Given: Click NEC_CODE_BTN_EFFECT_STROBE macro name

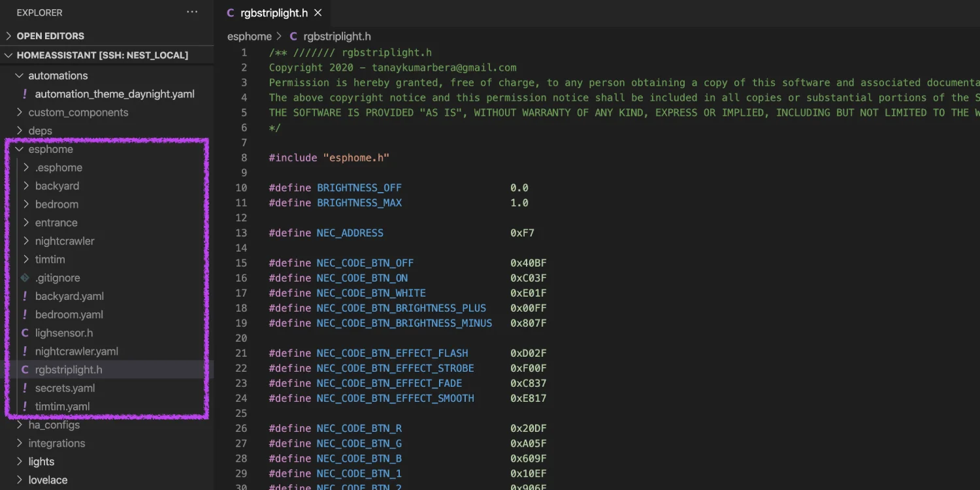Looking at the screenshot, I should (395, 368).
